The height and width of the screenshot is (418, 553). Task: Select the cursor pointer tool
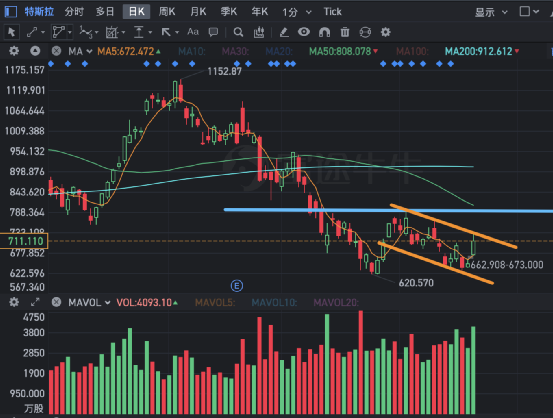click(11, 32)
